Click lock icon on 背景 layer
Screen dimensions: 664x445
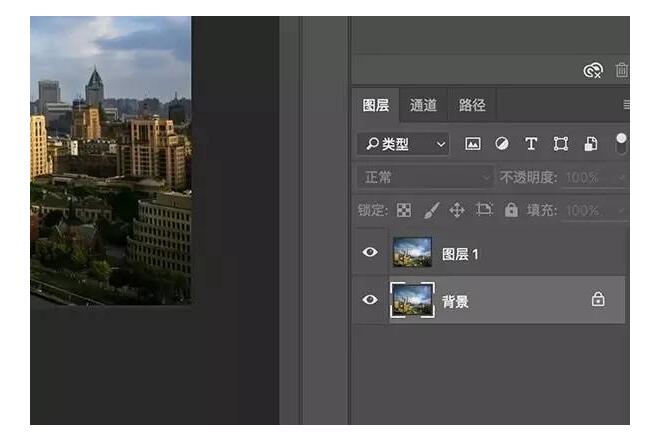[x=598, y=299]
